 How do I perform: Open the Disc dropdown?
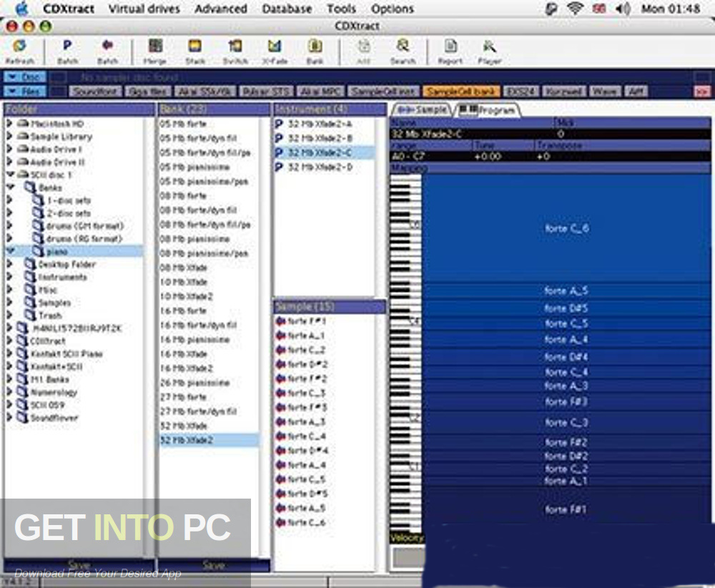25,77
